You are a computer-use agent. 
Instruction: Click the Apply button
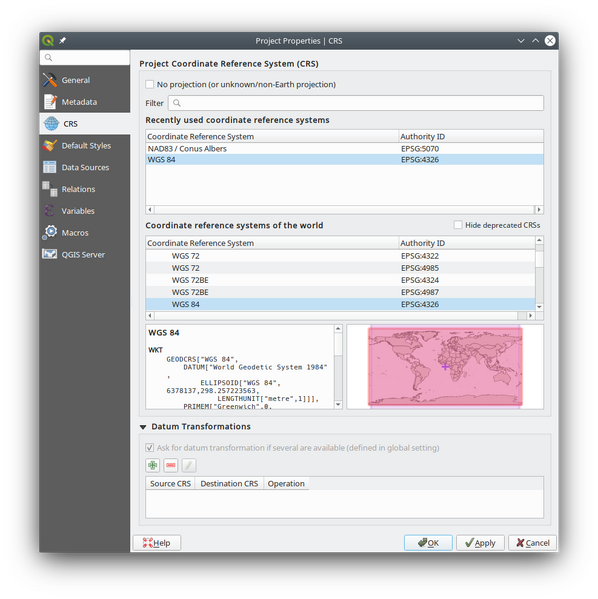pos(480,543)
